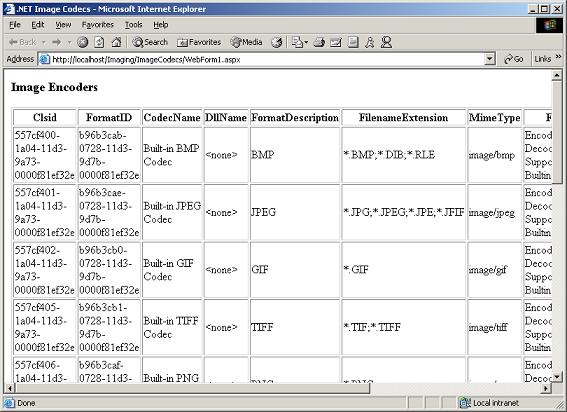Expand the Links bar chevron
The image size is (567, 412).
pyautogui.click(x=558, y=57)
